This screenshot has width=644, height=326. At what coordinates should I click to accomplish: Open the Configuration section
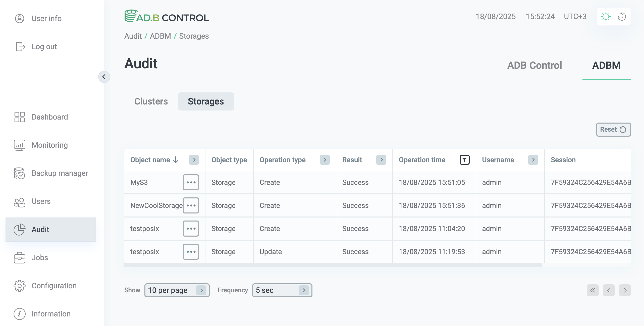(x=54, y=286)
